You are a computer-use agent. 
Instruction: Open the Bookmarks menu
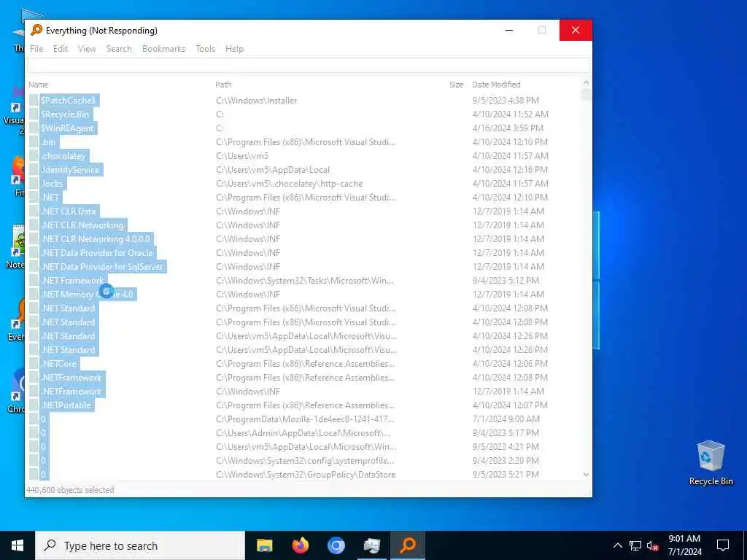(x=163, y=49)
